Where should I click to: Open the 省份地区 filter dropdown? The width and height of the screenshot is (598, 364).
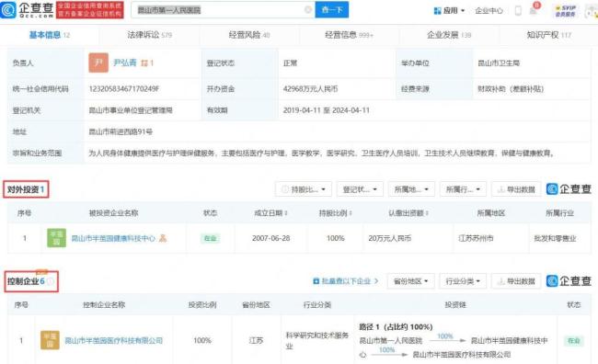[410, 281]
